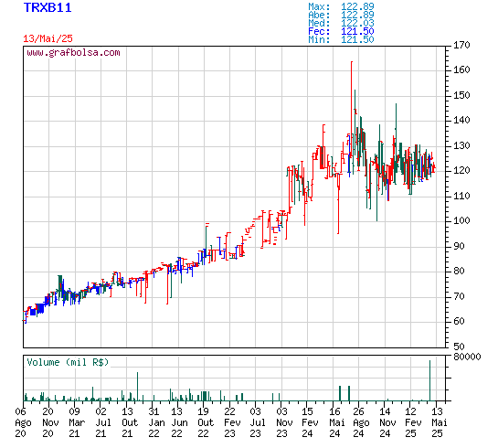Click the 170 price axis label
The image size is (498, 448).
pos(461,45)
